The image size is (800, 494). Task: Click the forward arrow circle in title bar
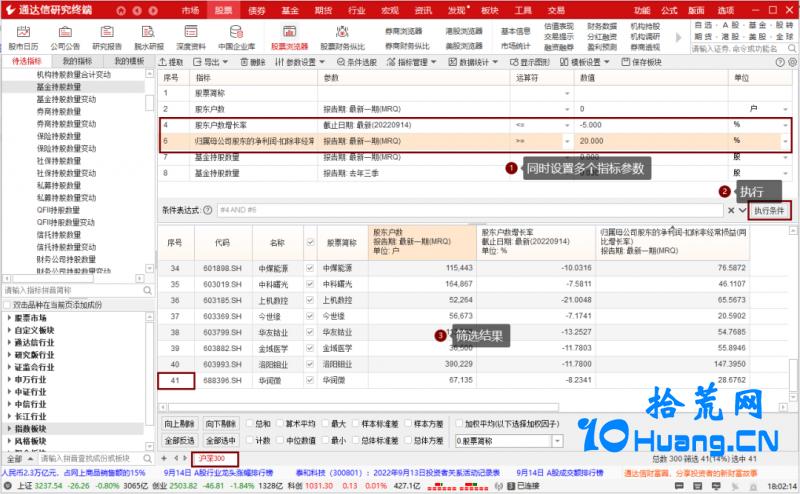(153, 10)
